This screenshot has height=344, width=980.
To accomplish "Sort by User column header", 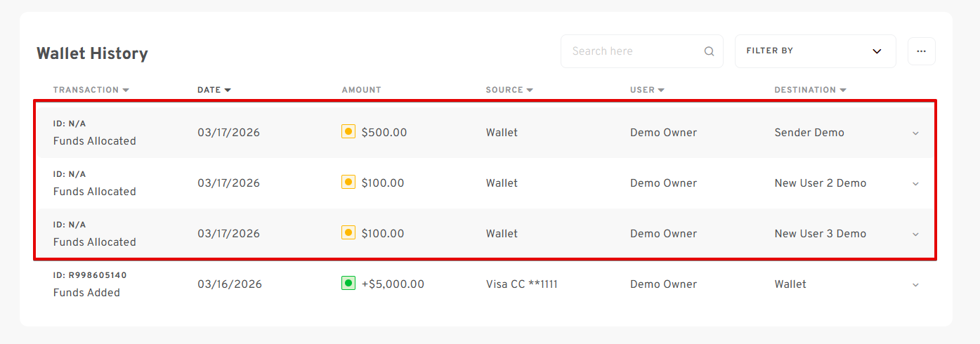I will pos(647,90).
